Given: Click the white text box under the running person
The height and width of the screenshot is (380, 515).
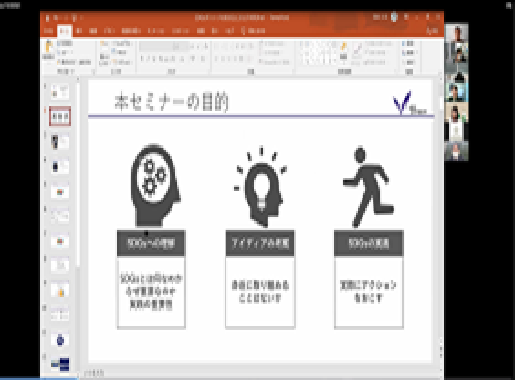Looking at the screenshot, I should point(369,292).
